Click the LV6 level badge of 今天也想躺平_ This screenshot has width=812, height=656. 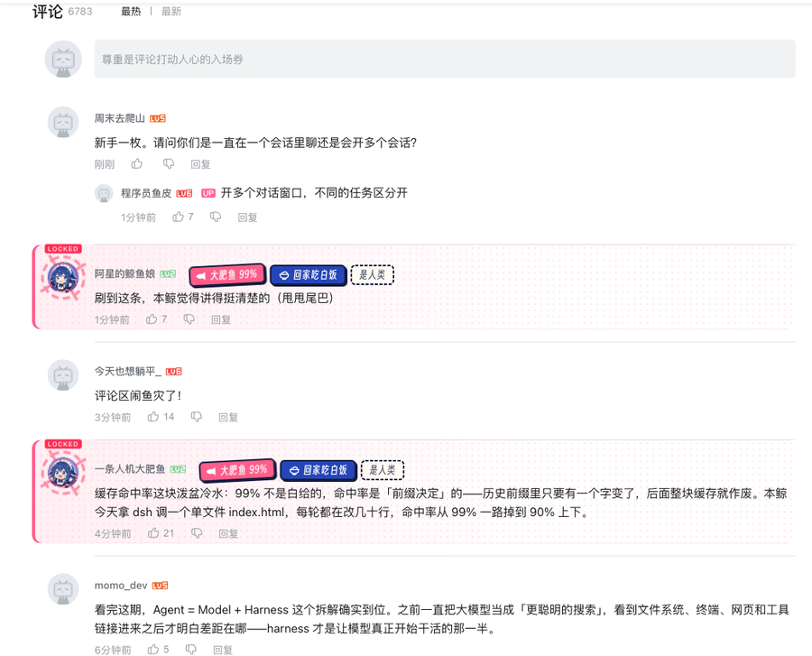coord(173,372)
